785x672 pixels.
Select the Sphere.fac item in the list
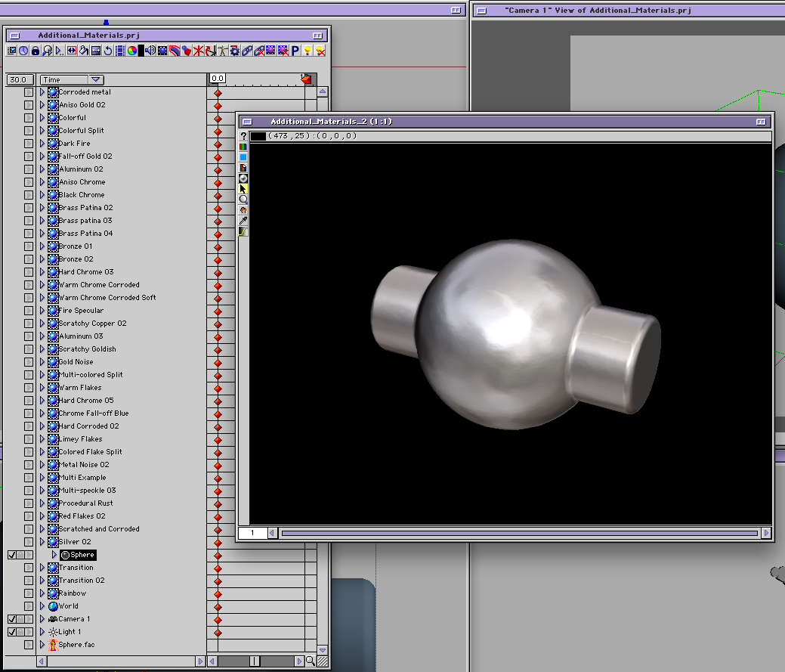pos(76,645)
